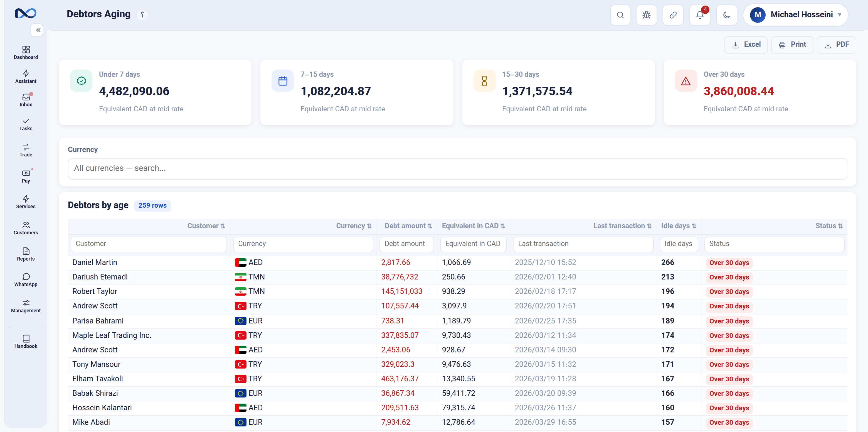Focus the Last transaction filter field
Screen dimensions: 868x432
(583, 244)
